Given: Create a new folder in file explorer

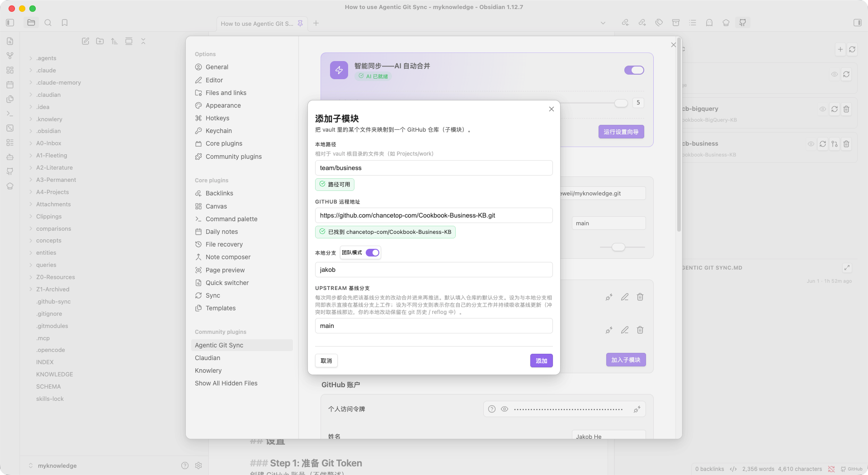Looking at the screenshot, I should [x=100, y=41].
